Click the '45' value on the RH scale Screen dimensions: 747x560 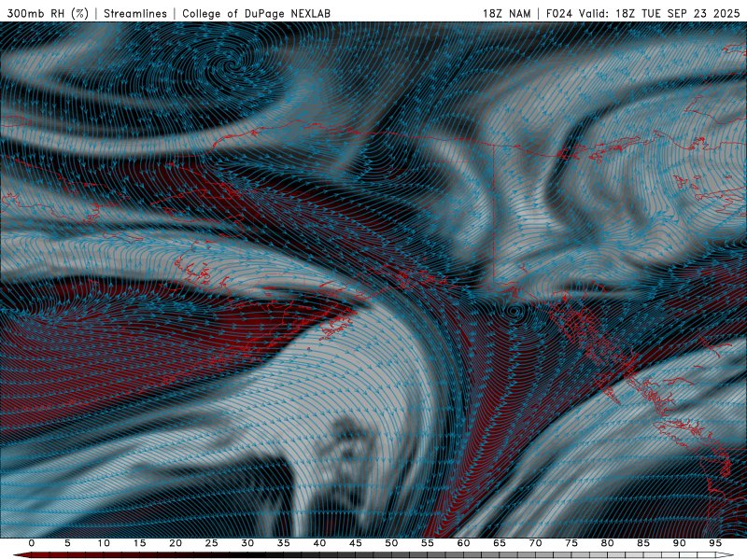tap(356, 543)
